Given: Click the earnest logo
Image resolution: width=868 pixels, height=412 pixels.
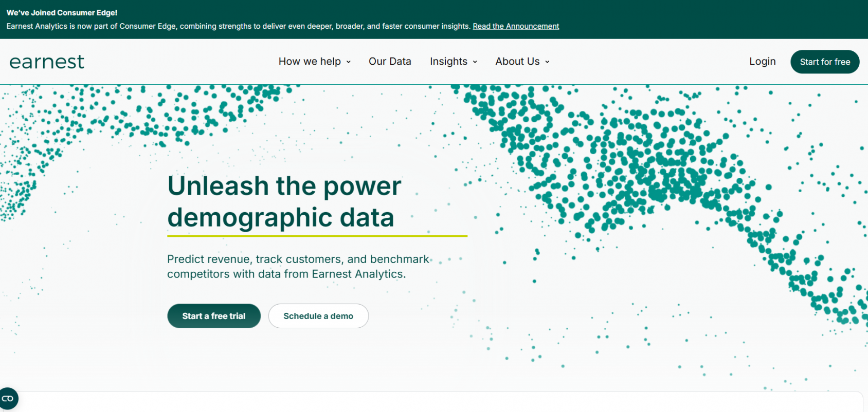Looking at the screenshot, I should click(47, 62).
